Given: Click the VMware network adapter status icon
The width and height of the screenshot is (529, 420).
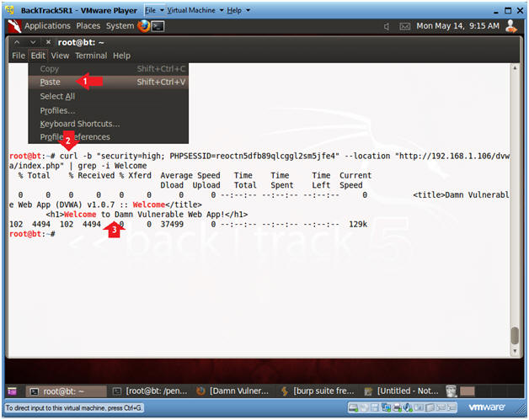Looking at the screenshot, I should pos(386,408).
